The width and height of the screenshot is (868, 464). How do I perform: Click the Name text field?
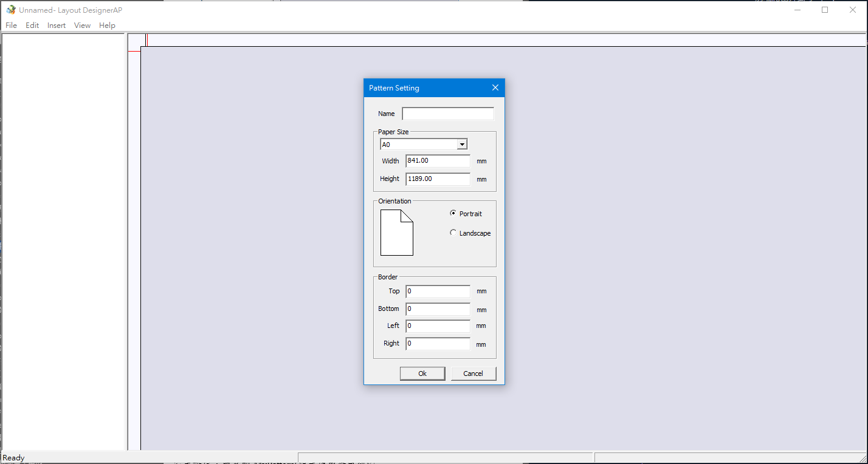448,114
